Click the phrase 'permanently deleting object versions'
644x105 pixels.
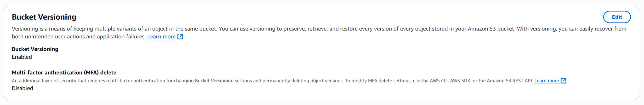click(303, 81)
